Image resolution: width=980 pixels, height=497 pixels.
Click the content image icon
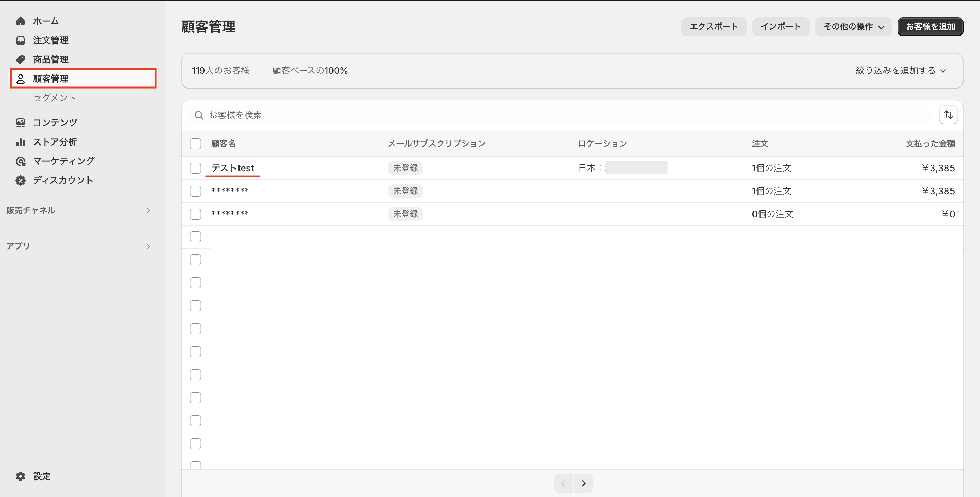click(21, 123)
